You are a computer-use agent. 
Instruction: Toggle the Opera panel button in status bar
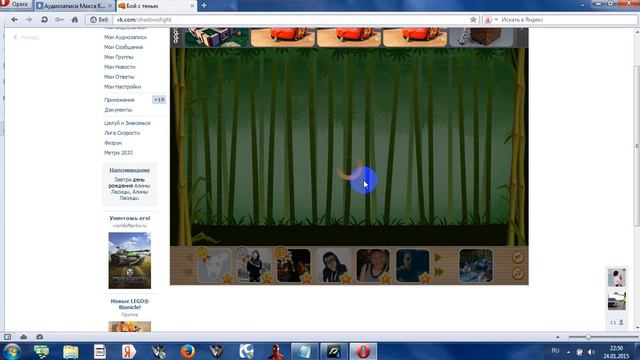tap(7, 337)
